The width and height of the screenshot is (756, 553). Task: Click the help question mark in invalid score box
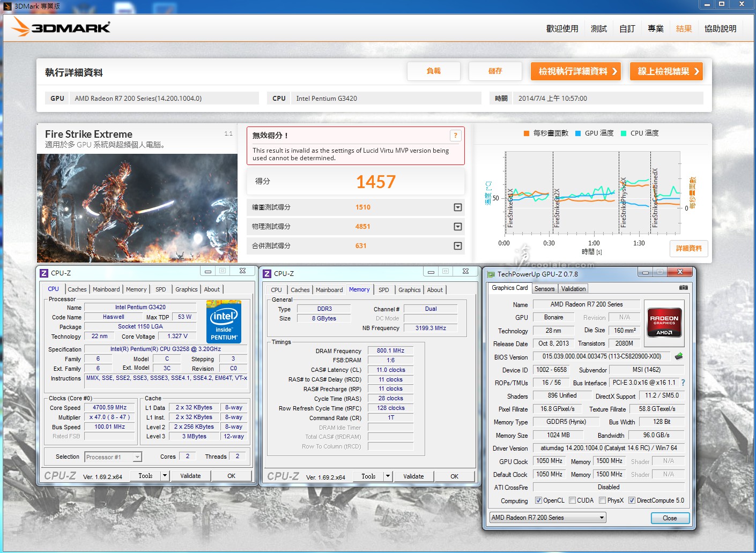click(455, 136)
